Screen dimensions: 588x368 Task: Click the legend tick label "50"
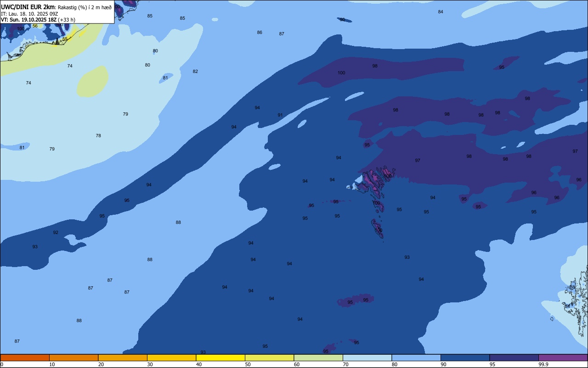pos(248,364)
